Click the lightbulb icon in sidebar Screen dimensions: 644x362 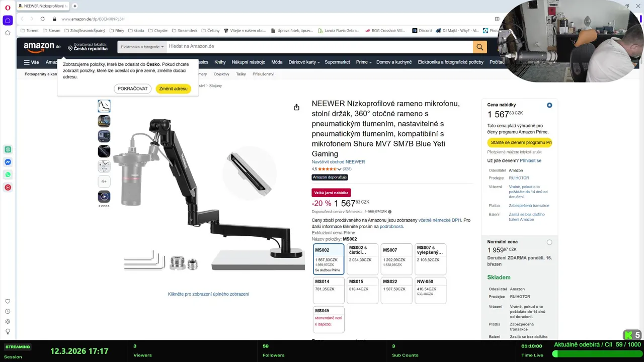coord(8,331)
